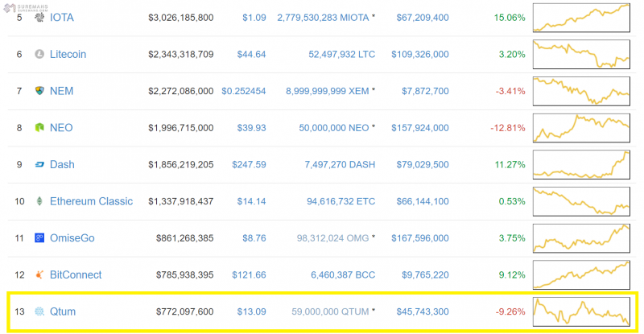Click supply 8,999,999,999 XEM
Viewport: 644px width, 334px height.
pyautogui.click(x=328, y=91)
